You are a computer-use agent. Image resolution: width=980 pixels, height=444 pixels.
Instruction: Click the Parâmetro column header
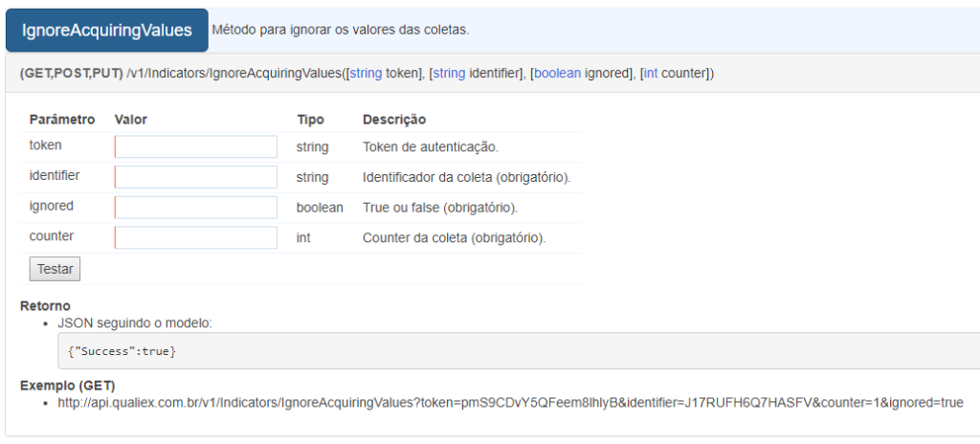tap(62, 120)
